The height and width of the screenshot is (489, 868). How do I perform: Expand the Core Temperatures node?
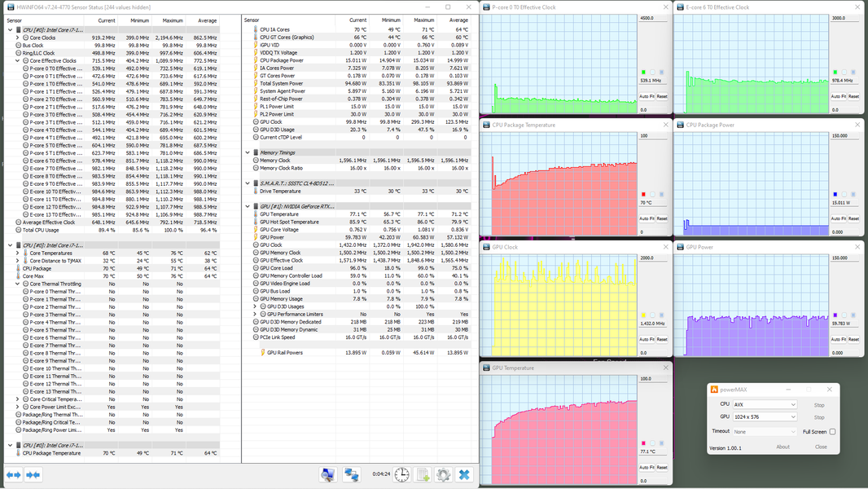18,253
